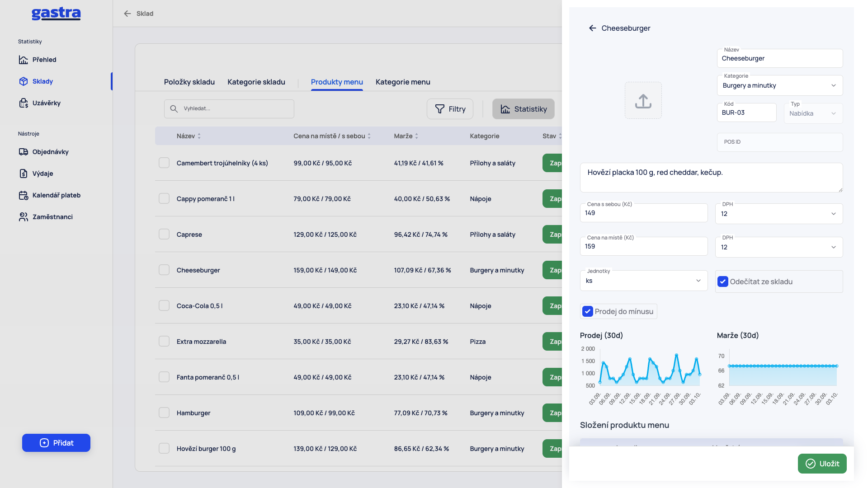The image size is (868, 488).
Task: Open Kalendář plateb calendar icon
Action: pyautogui.click(x=24, y=195)
